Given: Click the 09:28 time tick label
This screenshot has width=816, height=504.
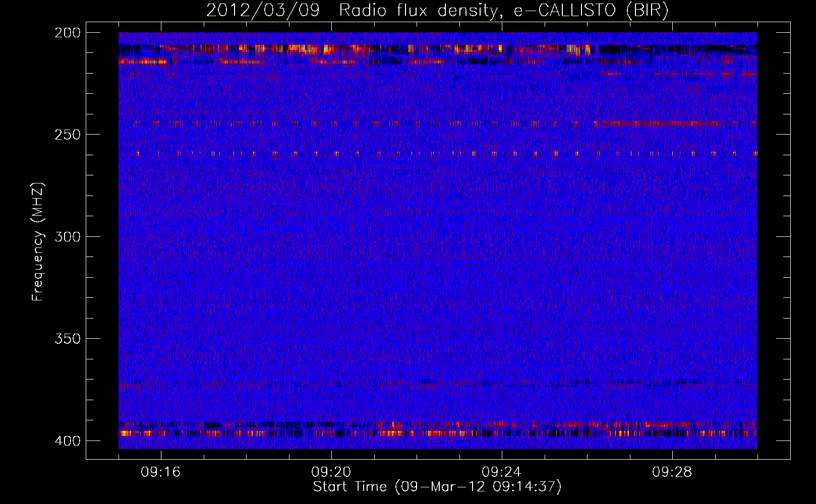Looking at the screenshot, I should (672, 472).
